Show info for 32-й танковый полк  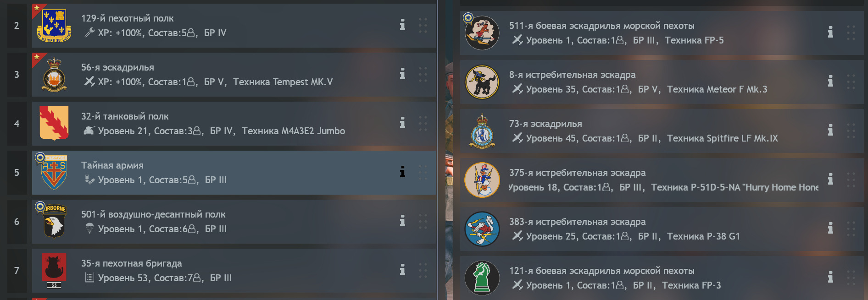click(x=402, y=123)
